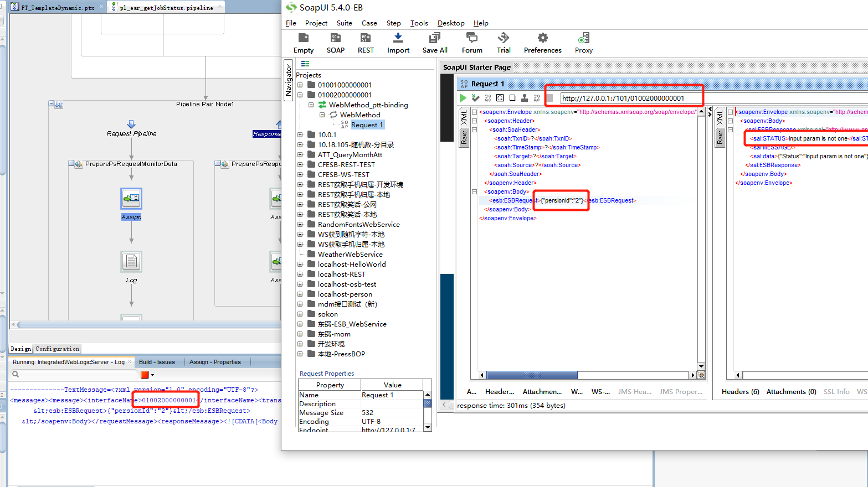Click the splitter arrows between request and response panes
Image resolution: width=868 pixels, height=487 pixels.
[x=710, y=112]
